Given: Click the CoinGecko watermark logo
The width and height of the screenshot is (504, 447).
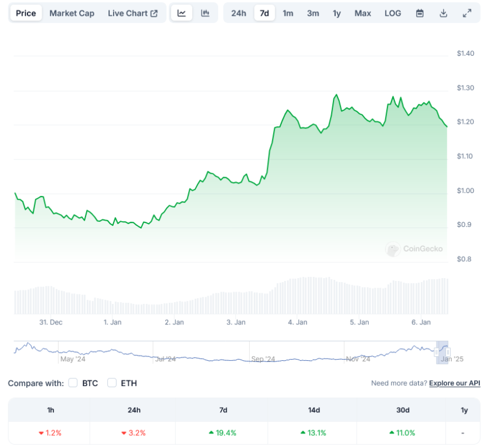Looking at the screenshot, I should coord(414,249).
